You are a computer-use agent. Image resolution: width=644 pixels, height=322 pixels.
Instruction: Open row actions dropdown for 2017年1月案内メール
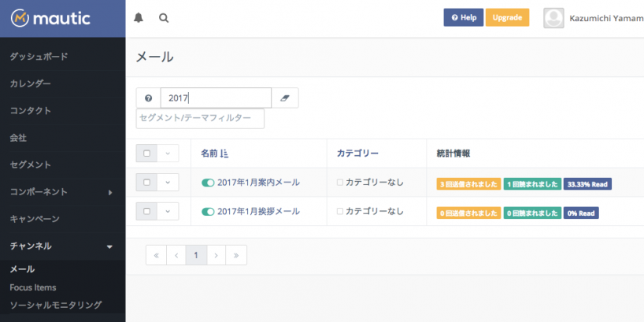pos(168,183)
